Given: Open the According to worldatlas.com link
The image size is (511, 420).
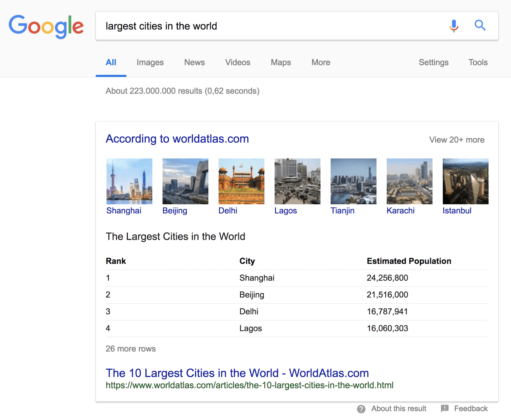Looking at the screenshot, I should click(177, 139).
